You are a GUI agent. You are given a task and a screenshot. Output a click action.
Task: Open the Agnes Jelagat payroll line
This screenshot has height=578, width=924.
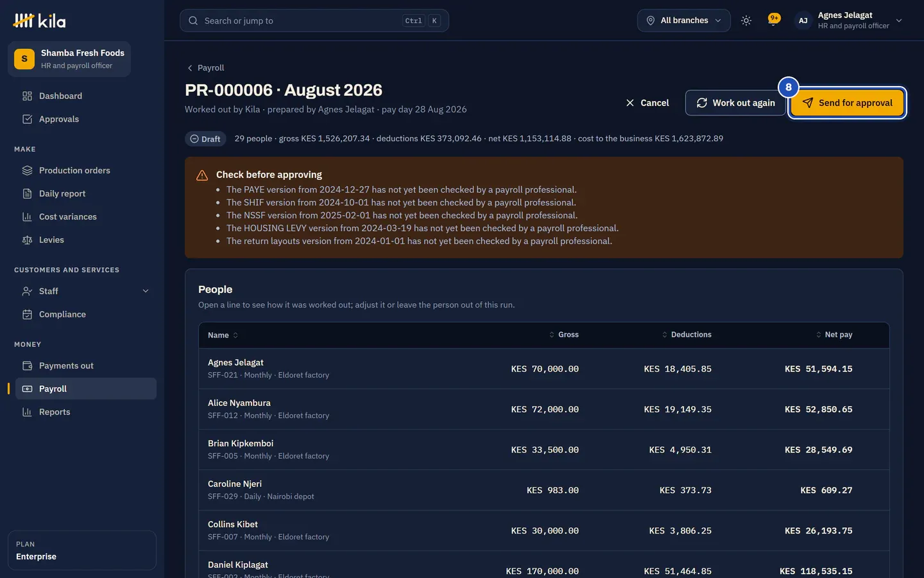(544, 369)
